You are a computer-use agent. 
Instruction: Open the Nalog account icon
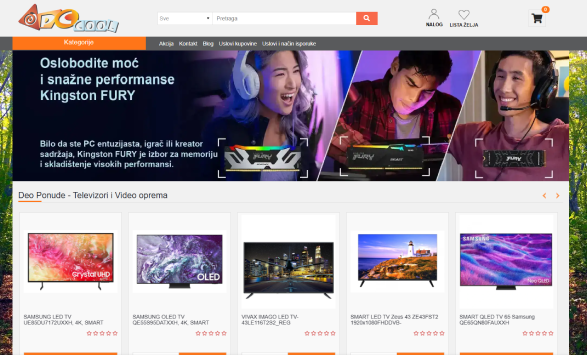(x=434, y=18)
